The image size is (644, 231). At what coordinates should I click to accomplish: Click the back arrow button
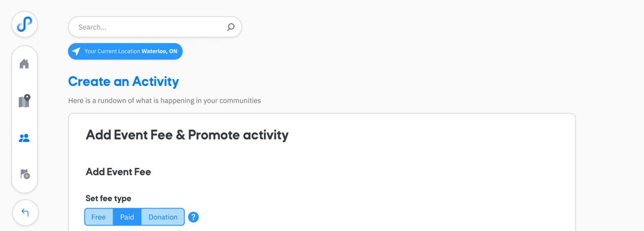[x=25, y=213]
